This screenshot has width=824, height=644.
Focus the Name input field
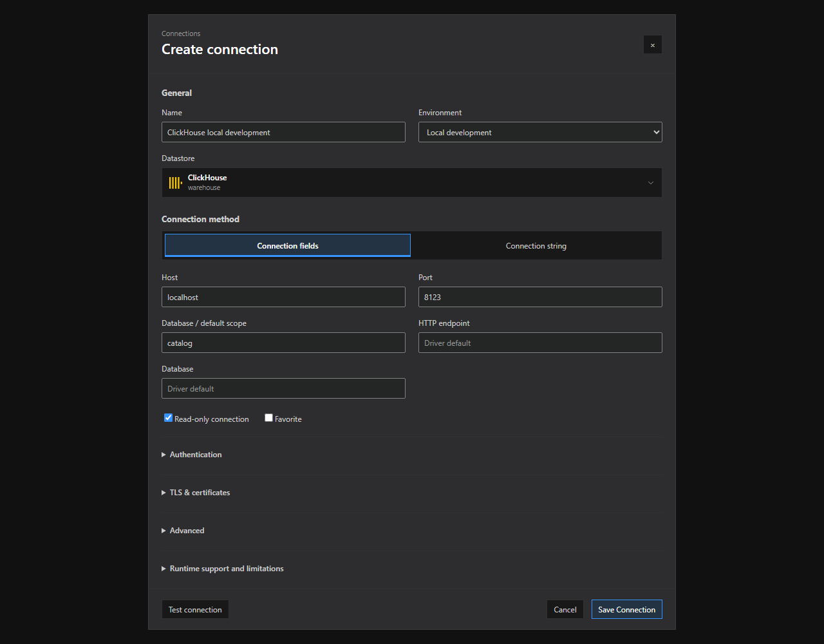[283, 132]
